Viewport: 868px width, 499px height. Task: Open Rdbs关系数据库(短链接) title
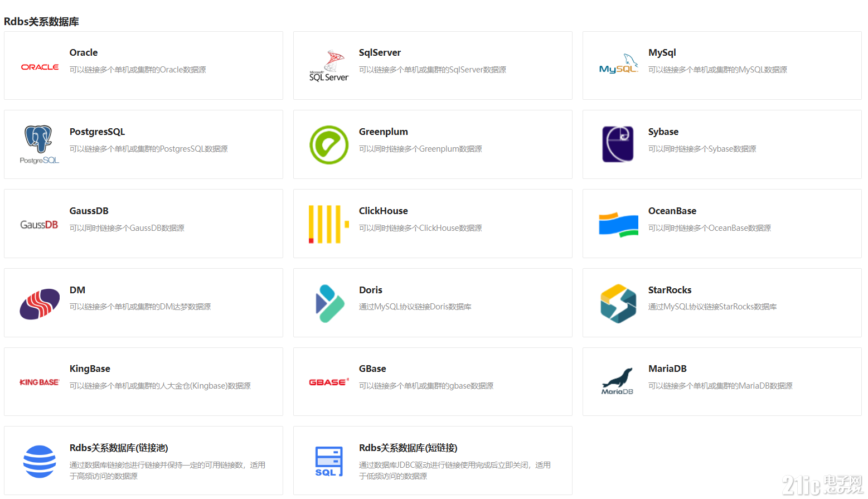tap(408, 448)
